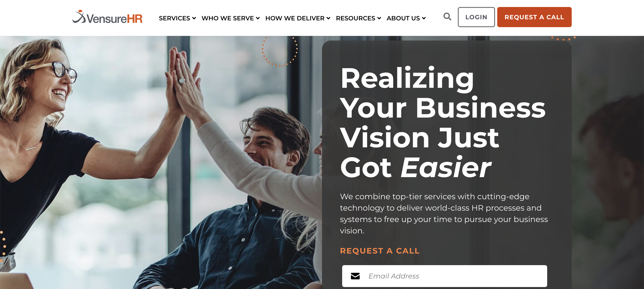The height and width of the screenshot is (289, 644).
Task: Open the Services menu
Action: [177, 18]
